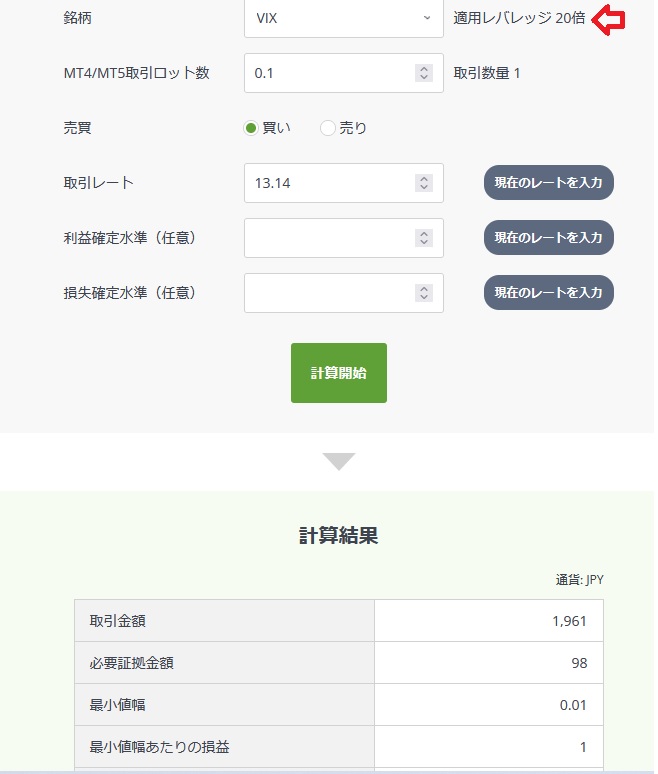Click the 取引金額 result value 1,961

(x=569, y=621)
